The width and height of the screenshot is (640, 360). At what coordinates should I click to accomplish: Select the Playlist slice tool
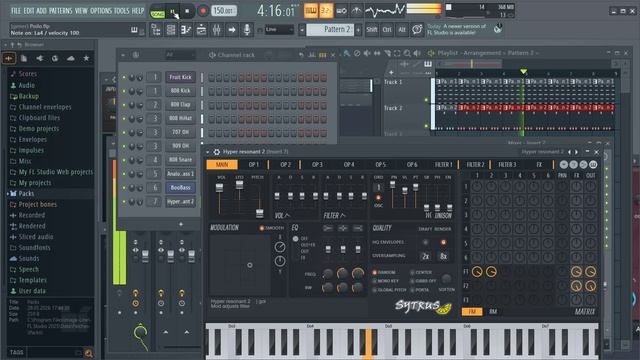[x=387, y=53]
